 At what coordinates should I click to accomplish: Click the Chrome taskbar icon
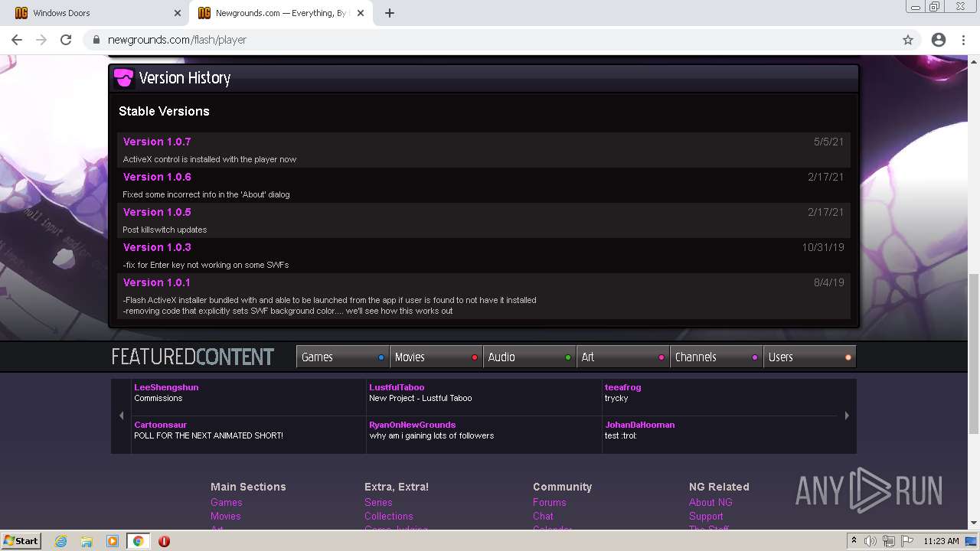point(138,541)
